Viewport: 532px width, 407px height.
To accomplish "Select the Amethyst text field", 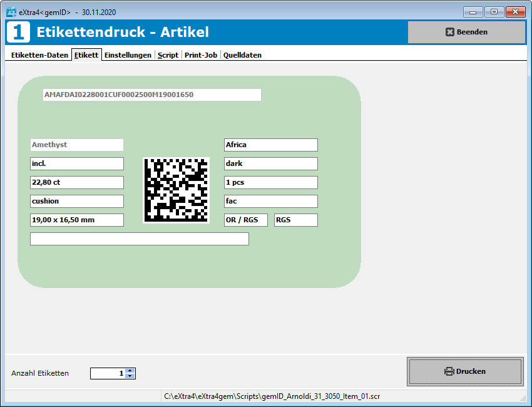I will click(77, 145).
